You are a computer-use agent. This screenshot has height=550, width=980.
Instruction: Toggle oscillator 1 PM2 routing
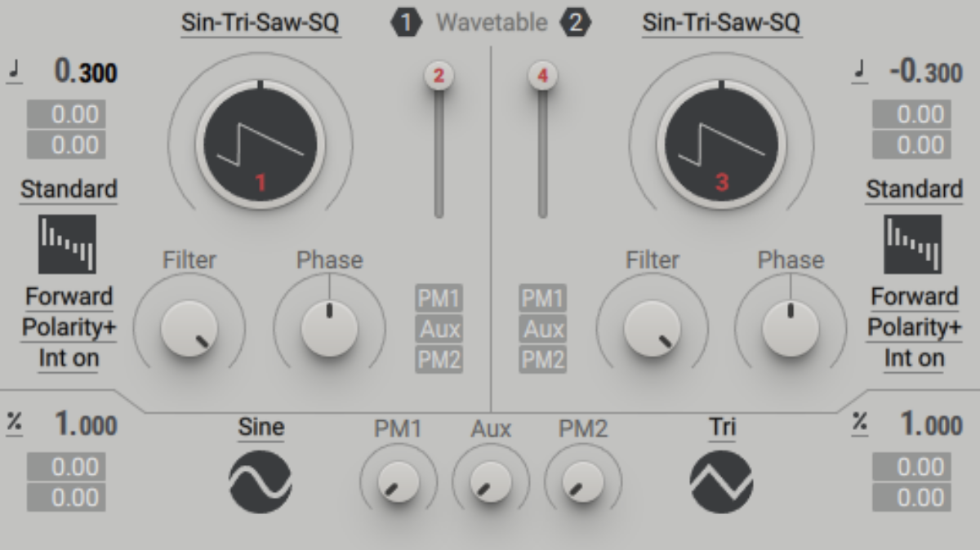[439, 359]
